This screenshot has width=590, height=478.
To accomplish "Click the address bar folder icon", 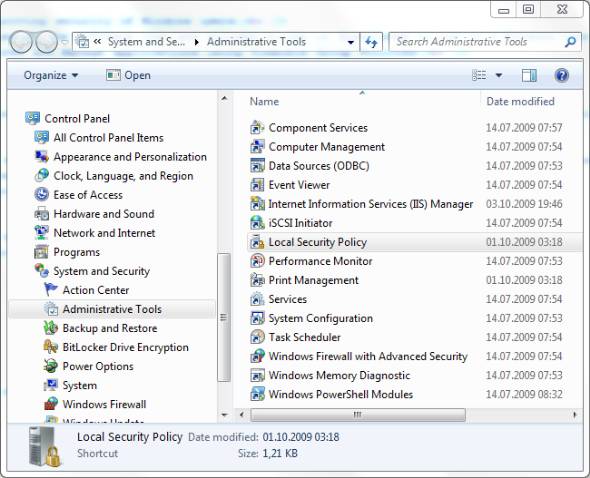I will click(83, 42).
